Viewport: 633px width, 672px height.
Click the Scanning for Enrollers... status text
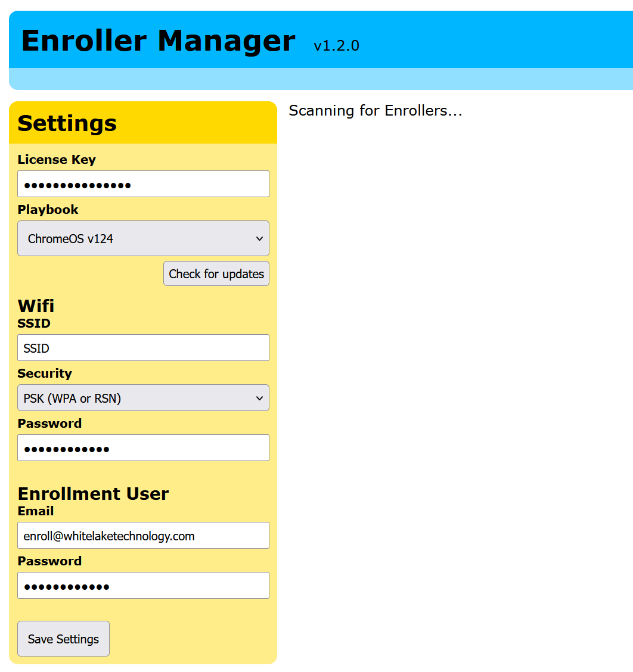tap(376, 111)
